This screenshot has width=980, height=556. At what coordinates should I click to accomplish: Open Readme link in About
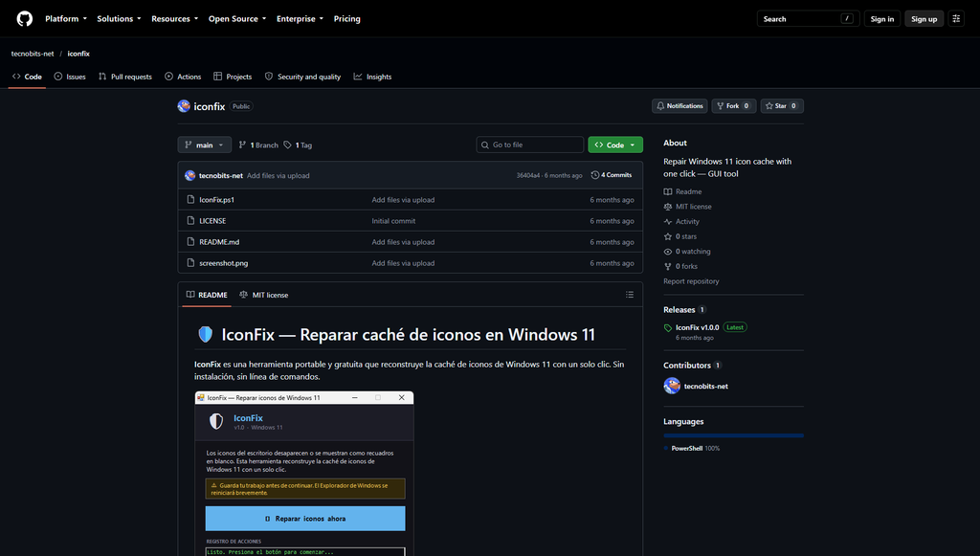(682, 191)
